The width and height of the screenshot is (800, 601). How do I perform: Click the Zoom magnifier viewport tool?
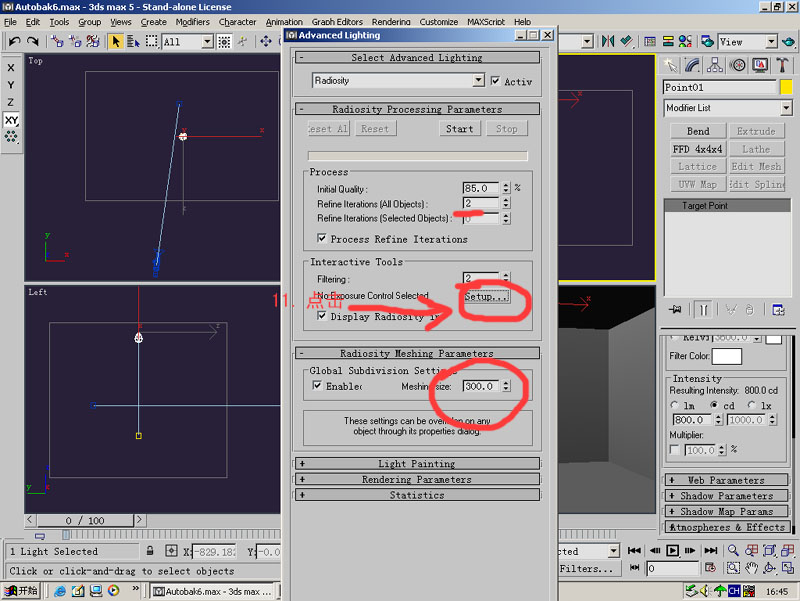[733, 550]
